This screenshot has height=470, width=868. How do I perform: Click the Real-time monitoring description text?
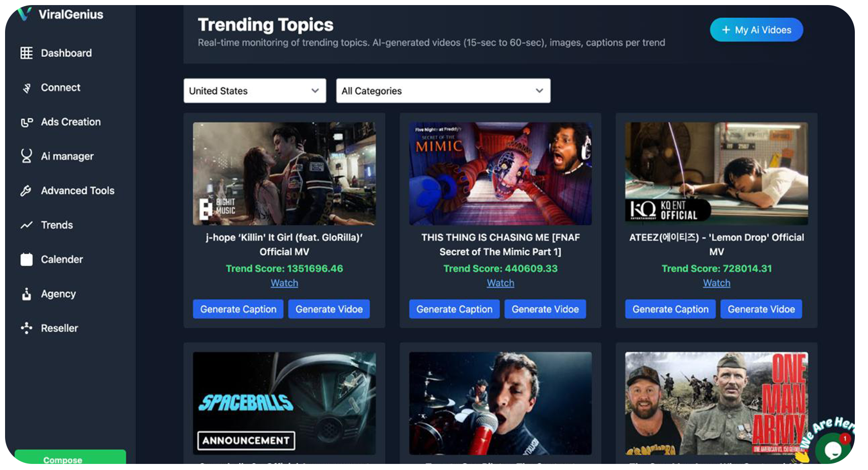click(x=431, y=43)
